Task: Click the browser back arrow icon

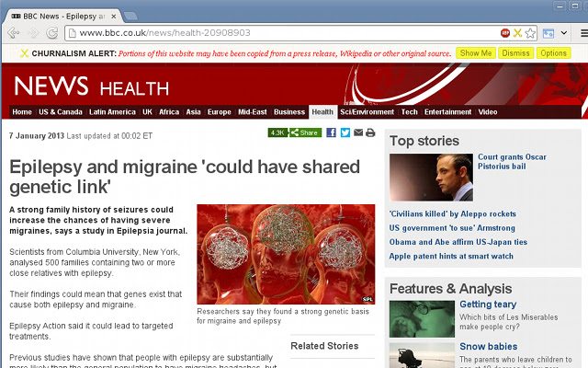Action: [13, 33]
